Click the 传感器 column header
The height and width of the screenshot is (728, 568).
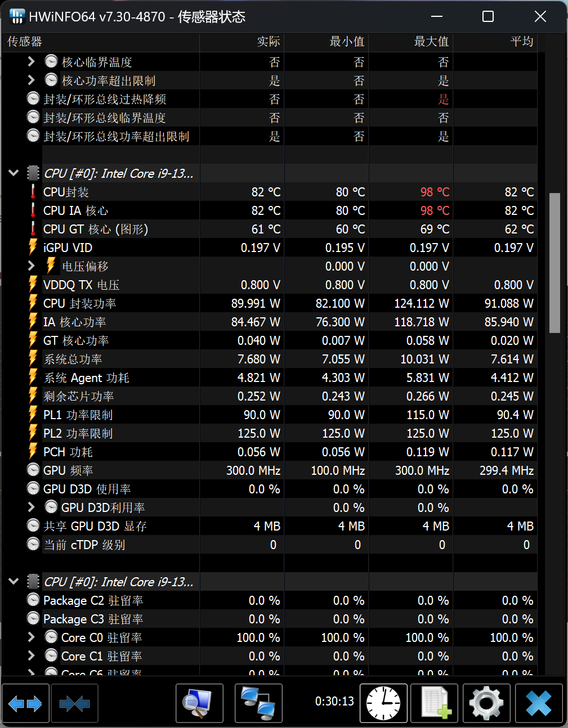click(101, 42)
